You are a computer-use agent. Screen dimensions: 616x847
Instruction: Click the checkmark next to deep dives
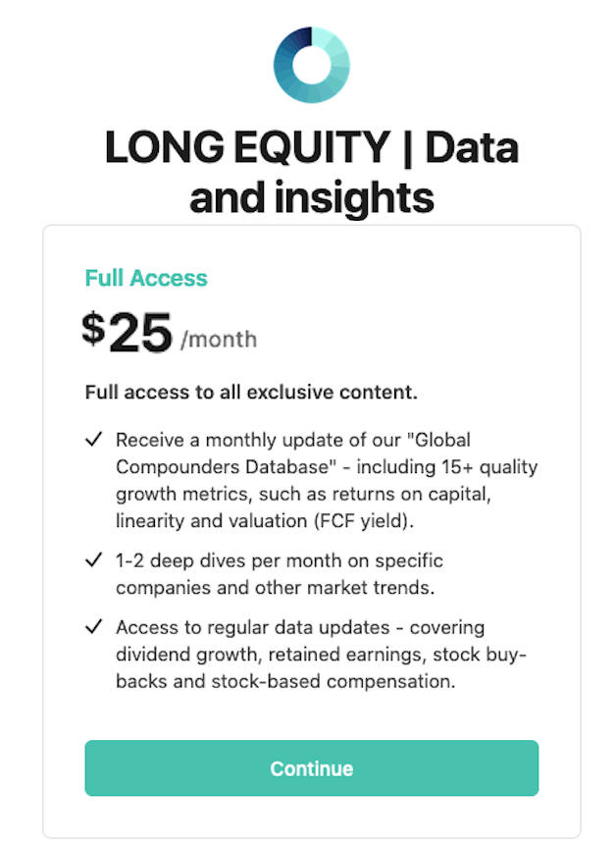[94, 560]
